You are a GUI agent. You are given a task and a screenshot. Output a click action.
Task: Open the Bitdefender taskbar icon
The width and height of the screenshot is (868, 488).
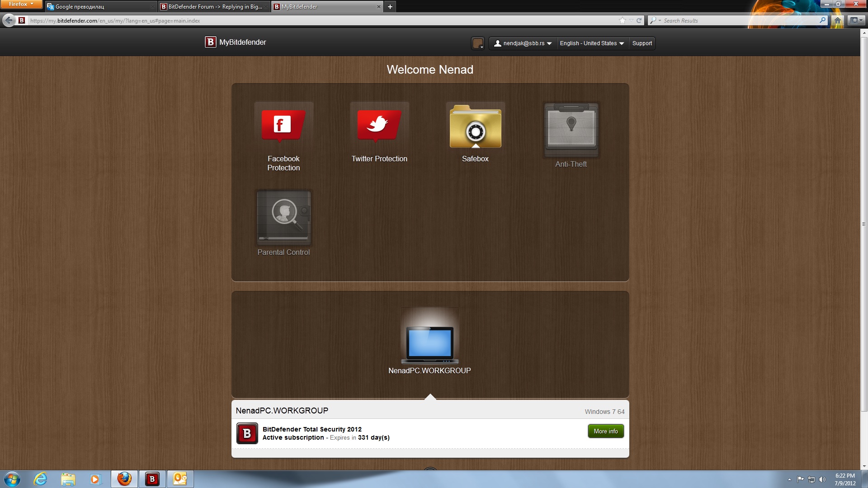(x=152, y=479)
